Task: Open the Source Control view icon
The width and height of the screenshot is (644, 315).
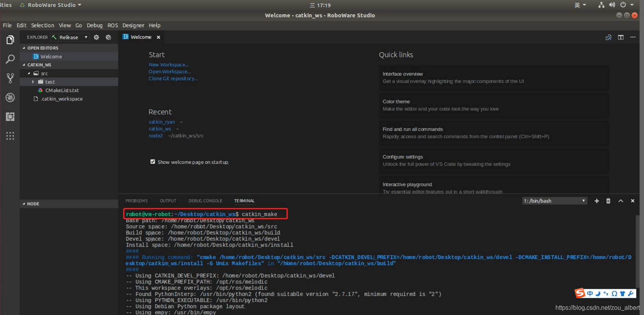Action: click(x=10, y=78)
